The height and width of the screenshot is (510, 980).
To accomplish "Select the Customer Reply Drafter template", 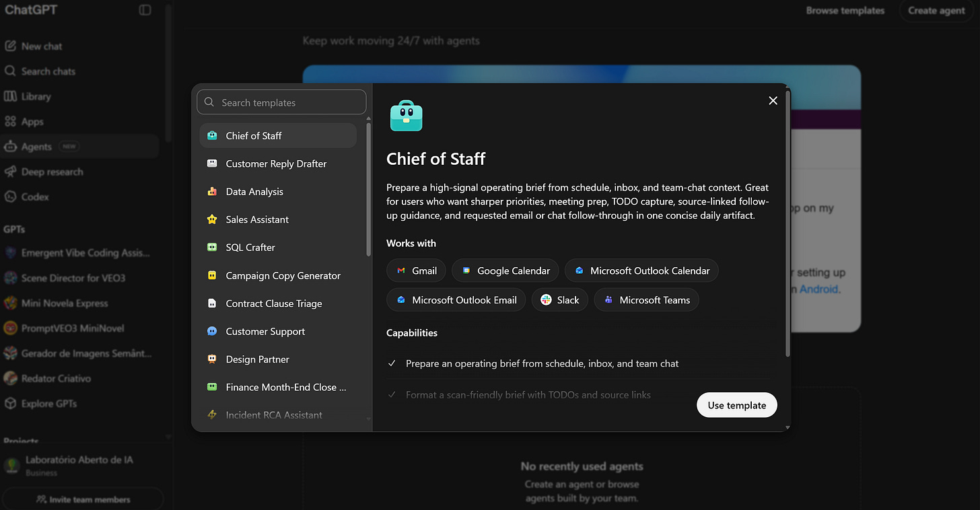I will 278,163.
